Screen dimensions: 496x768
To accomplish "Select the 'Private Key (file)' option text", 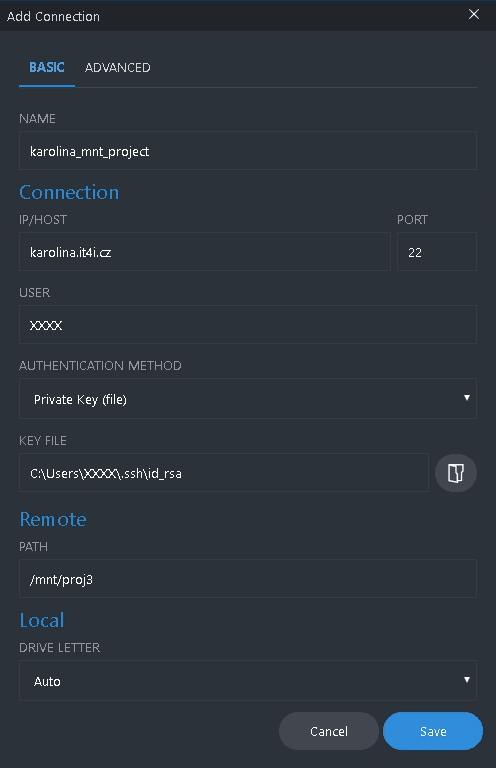I will [x=80, y=400].
